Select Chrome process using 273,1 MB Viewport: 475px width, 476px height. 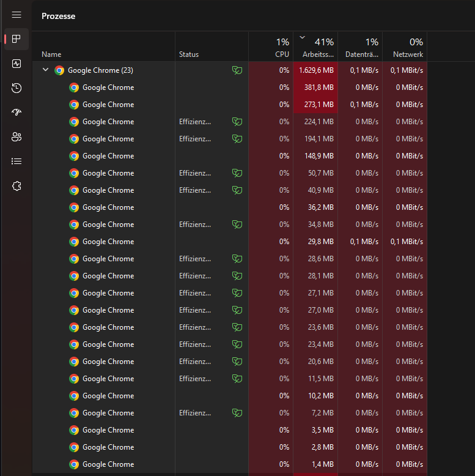tap(230, 105)
